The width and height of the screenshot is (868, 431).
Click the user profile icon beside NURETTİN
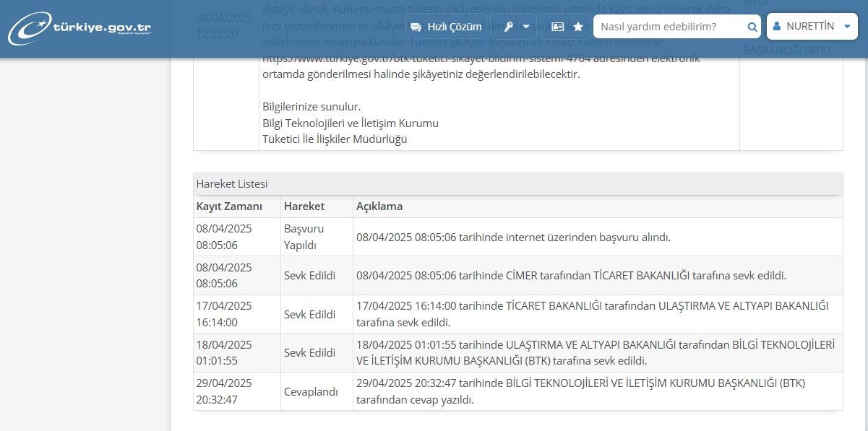click(776, 27)
